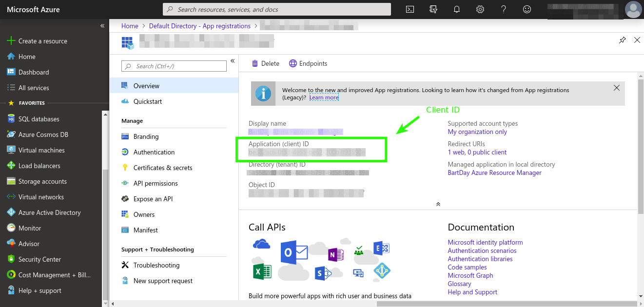644x307 pixels.
Task: Collapse the Essentials section chevron
Action: click(x=438, y=204)
